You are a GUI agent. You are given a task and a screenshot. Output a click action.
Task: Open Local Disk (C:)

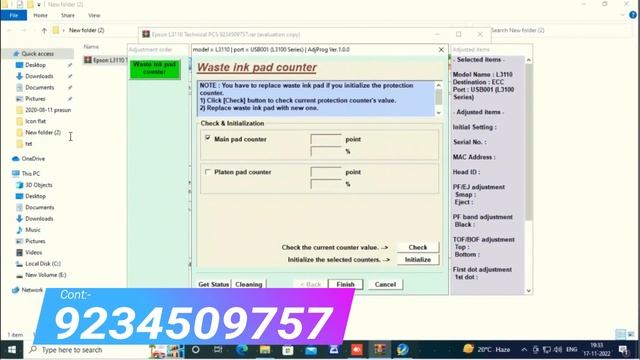[43, 264]
